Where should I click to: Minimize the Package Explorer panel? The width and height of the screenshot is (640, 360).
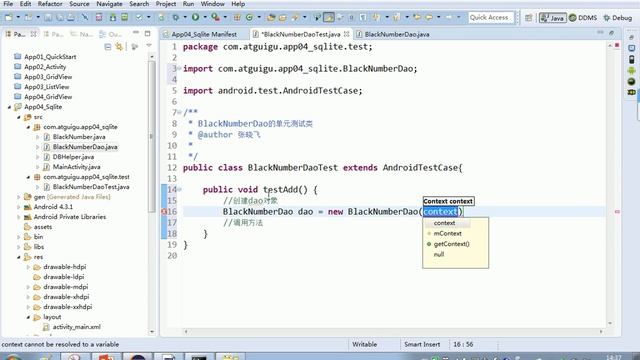(x=136, y=33)
